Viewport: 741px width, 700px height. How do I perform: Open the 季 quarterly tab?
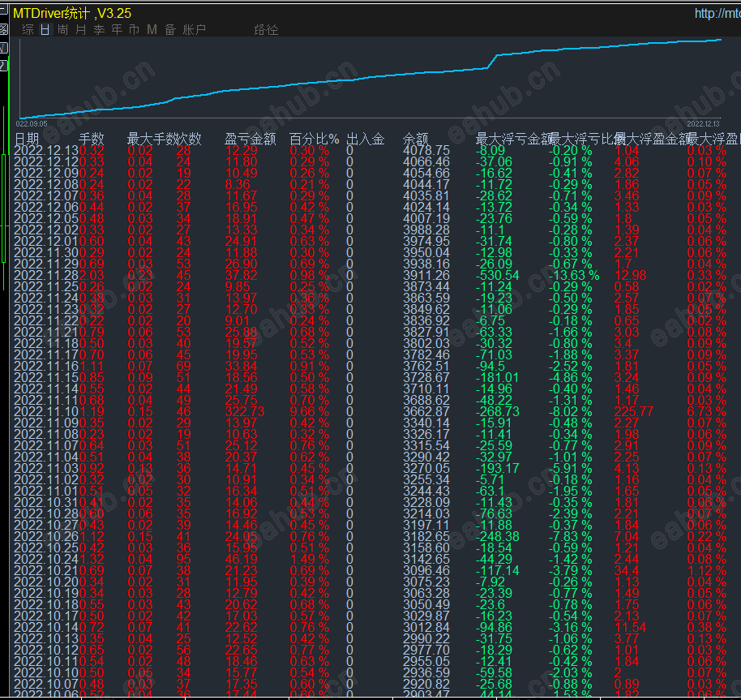pos(99,30)
